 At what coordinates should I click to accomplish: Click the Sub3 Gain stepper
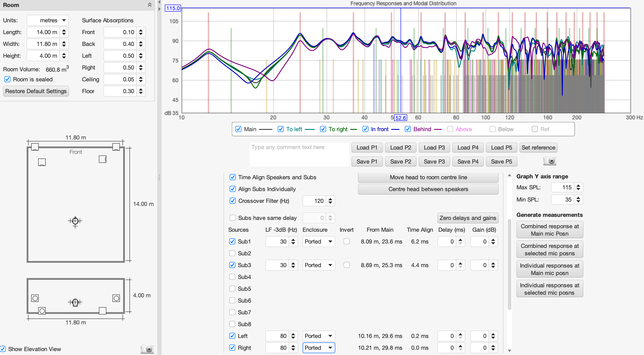coord(493,265)
